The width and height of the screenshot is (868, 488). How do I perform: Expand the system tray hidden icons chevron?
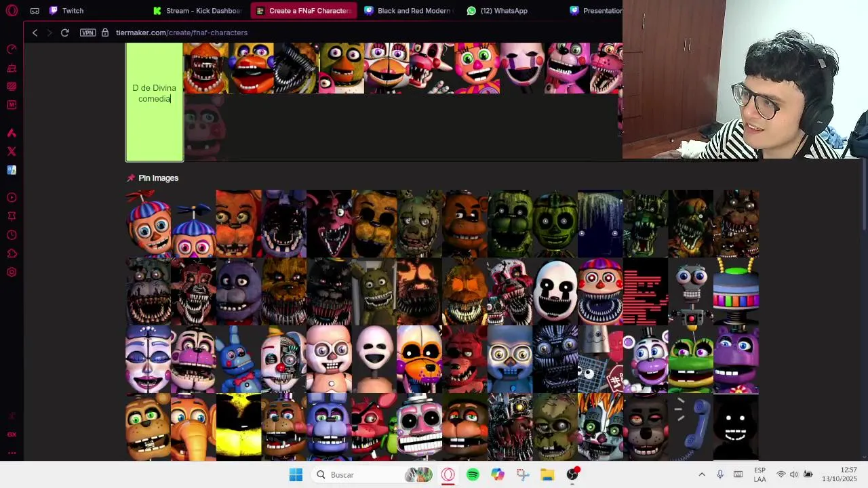tap(702, 475)
